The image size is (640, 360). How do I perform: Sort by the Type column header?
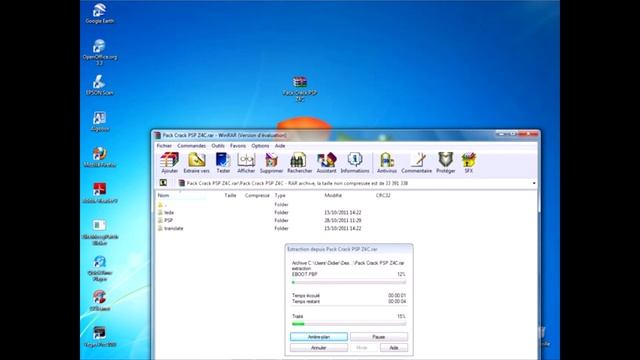(280, 196)
